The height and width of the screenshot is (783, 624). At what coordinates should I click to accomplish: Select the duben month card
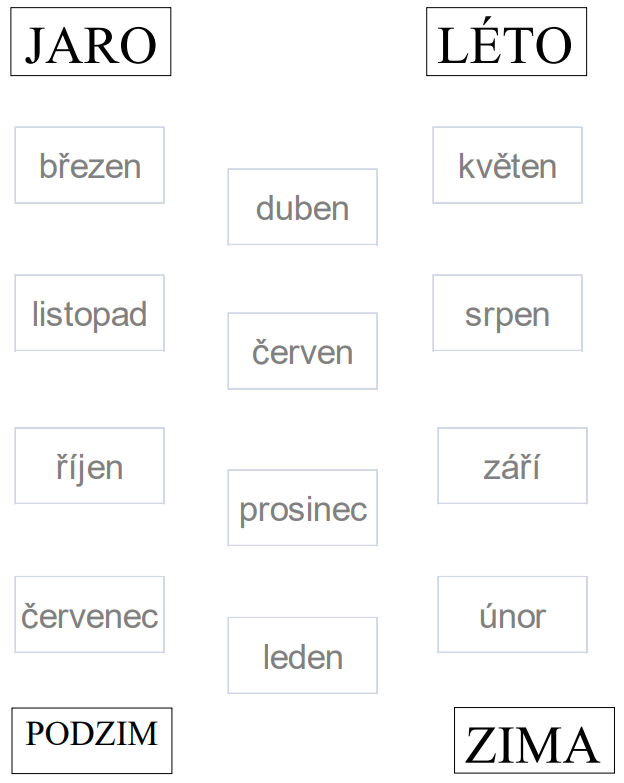(303, 207)
